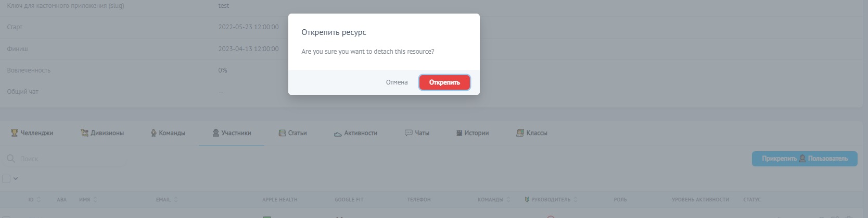Open the Классы tab
Screen dimensions: 868x218
[531, 133]
